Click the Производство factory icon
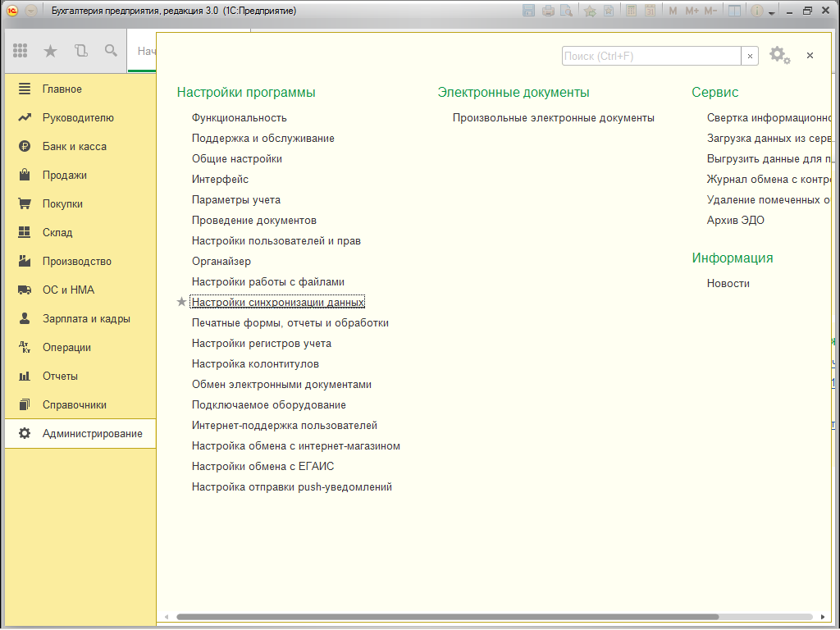The width and height of the screenshot is (840, 630). 25,261
